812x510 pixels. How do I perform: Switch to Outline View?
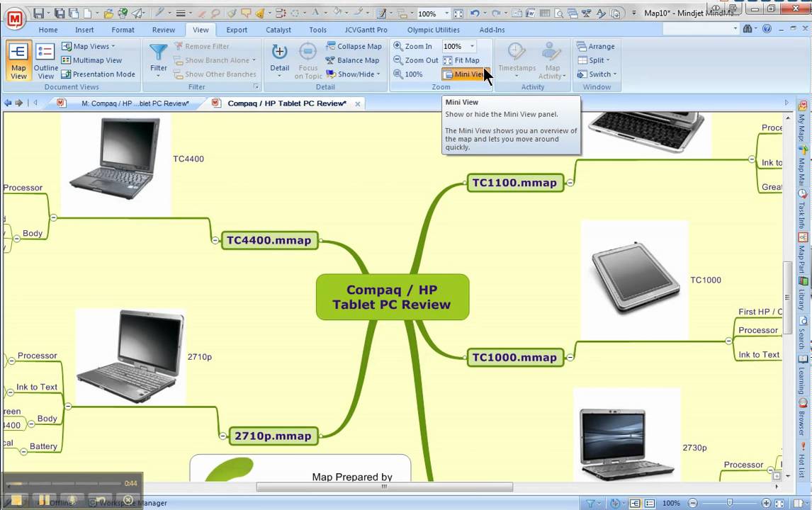45,61
